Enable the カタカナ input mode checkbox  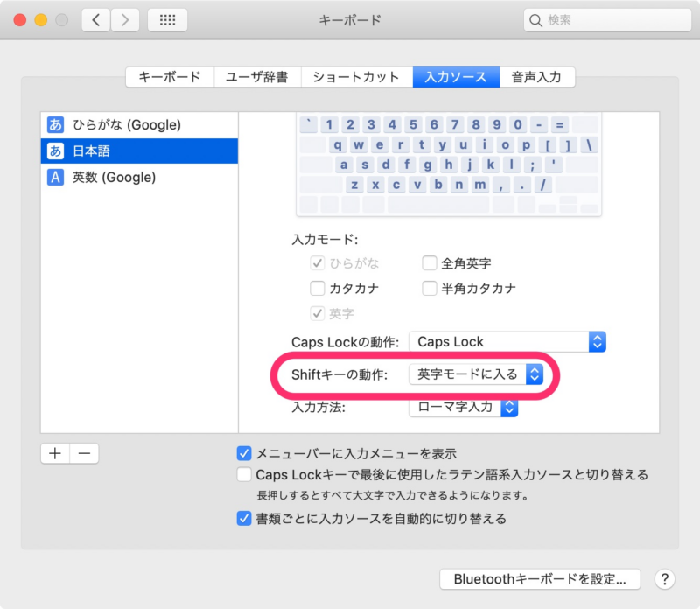317,289
